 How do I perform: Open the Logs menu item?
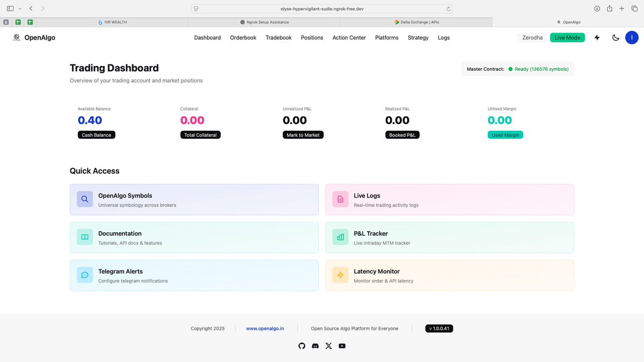(444, 38)
